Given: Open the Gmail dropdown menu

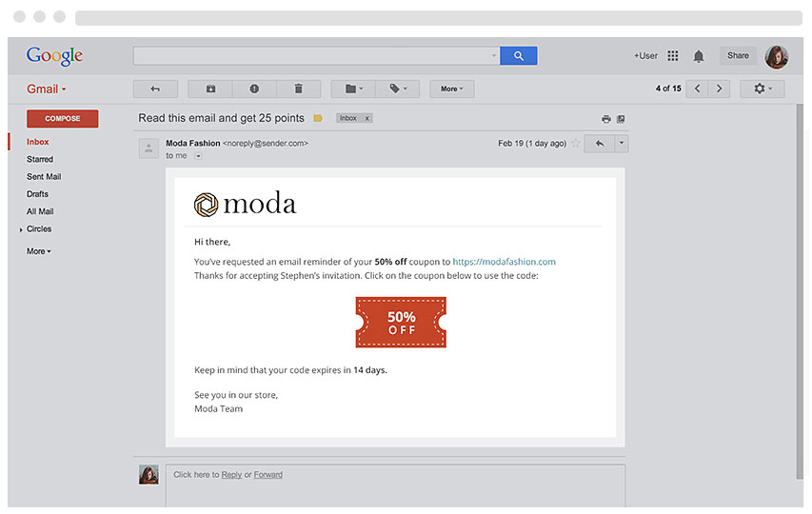Looking at the screenshot, I should (46, 89).
